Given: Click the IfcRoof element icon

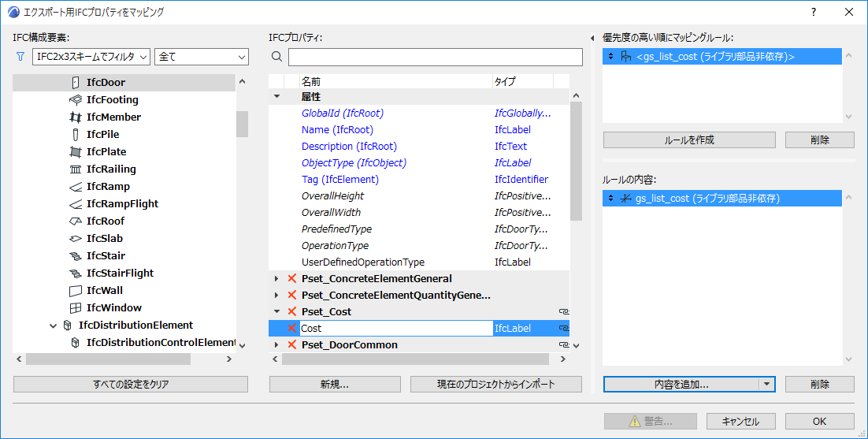Looking at the screenshot, I should pyautogui.click(x=76, y=221).
